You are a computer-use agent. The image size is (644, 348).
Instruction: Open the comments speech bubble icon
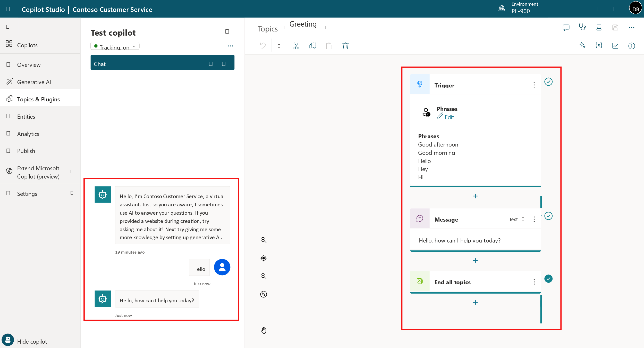566,27
